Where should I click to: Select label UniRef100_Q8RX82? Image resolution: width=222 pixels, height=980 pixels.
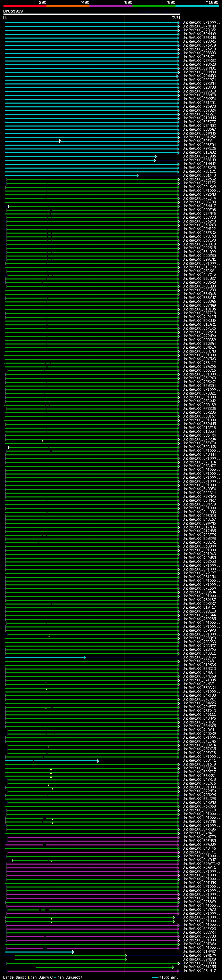(199, 61)
